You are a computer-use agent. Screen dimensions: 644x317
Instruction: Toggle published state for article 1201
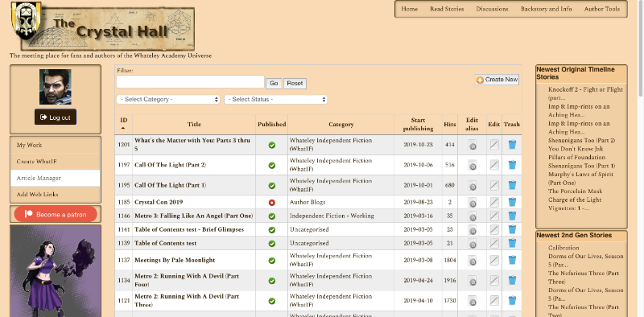(x=271, y=145)
